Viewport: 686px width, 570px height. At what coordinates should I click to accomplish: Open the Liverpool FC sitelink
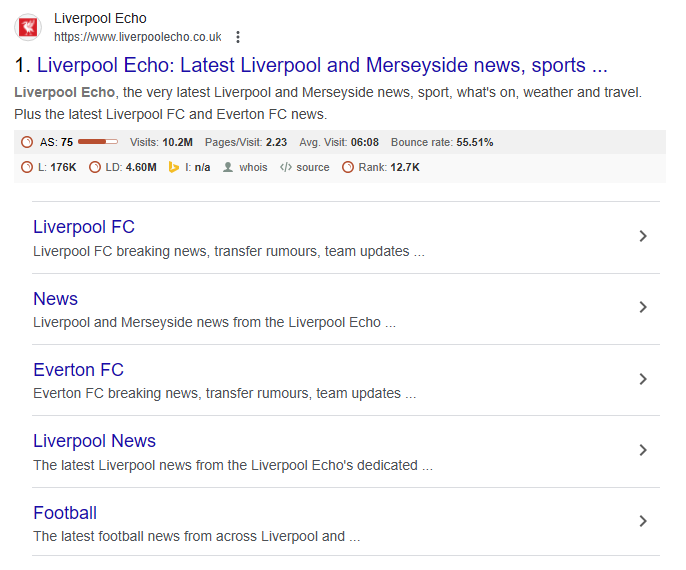tap(84, 227)
